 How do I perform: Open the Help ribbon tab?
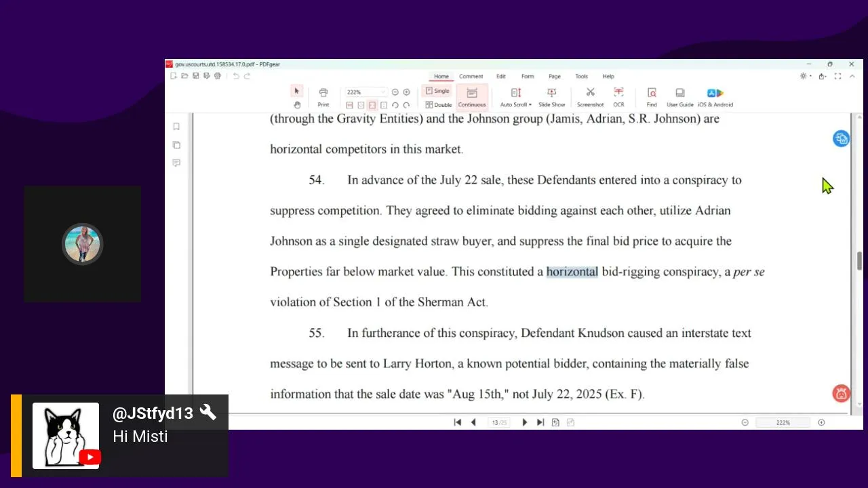(608, 77)
